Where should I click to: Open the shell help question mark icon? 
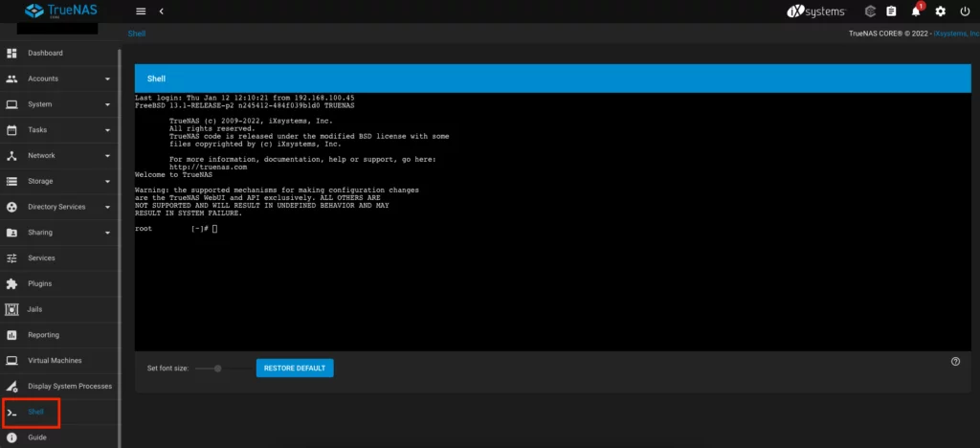(955, 361)
